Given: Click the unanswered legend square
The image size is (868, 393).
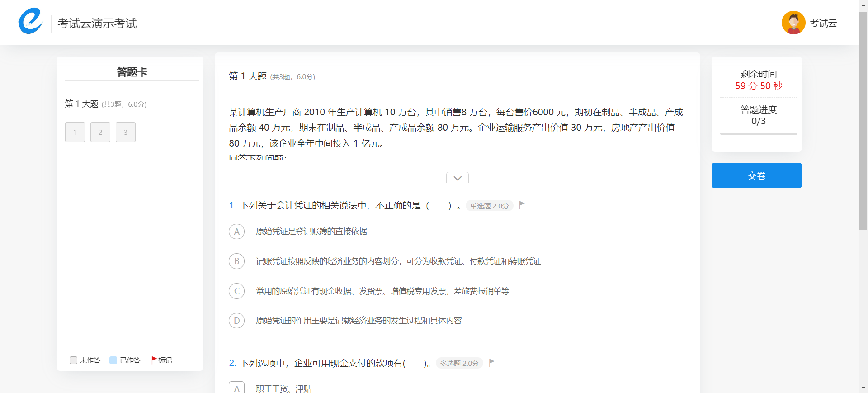Looking at the screenshot, I should coord(73,360).
